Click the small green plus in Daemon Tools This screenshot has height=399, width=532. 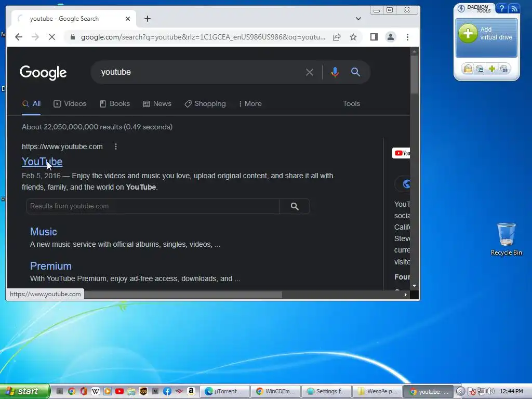492,69
